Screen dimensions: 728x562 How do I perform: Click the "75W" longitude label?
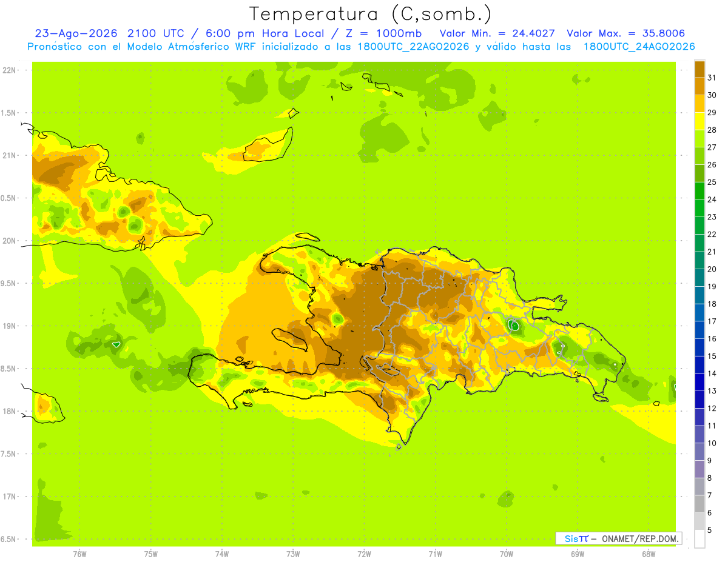[150, 554]
